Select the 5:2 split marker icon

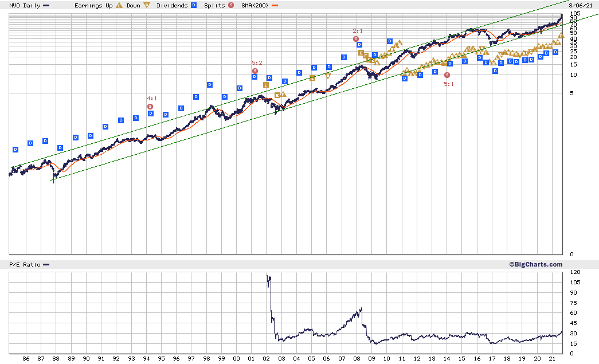[x=255, y=71]
